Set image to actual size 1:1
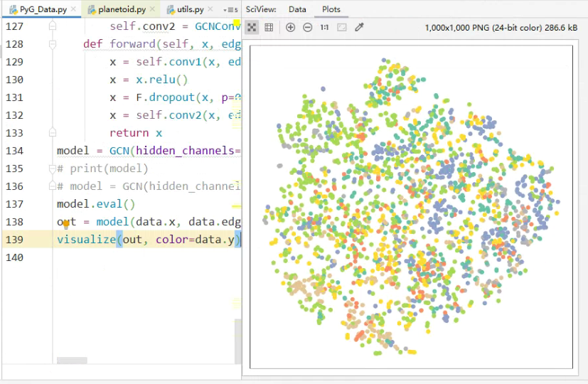This screenshot has width=588, height=384. point(324,27)
